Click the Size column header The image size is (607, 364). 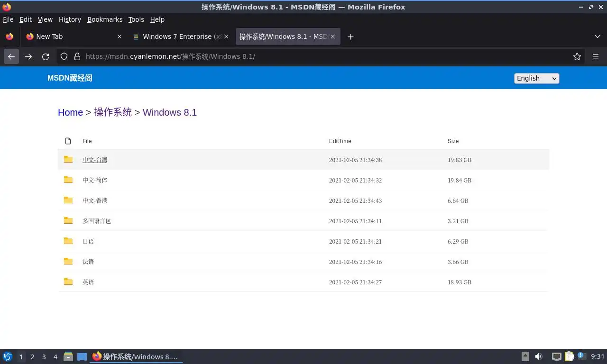point(453,141)
